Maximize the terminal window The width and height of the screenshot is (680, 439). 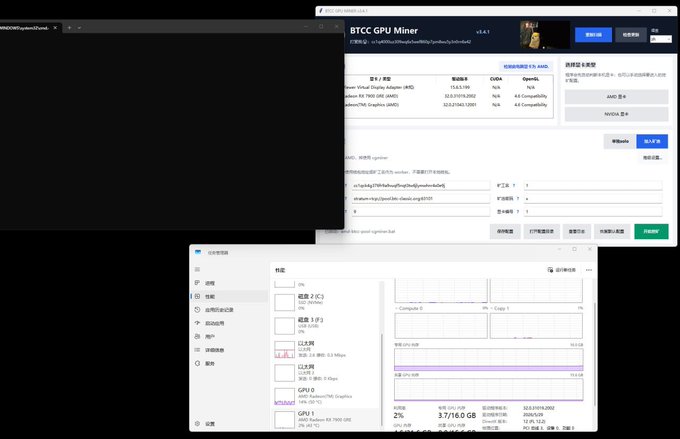321,26
